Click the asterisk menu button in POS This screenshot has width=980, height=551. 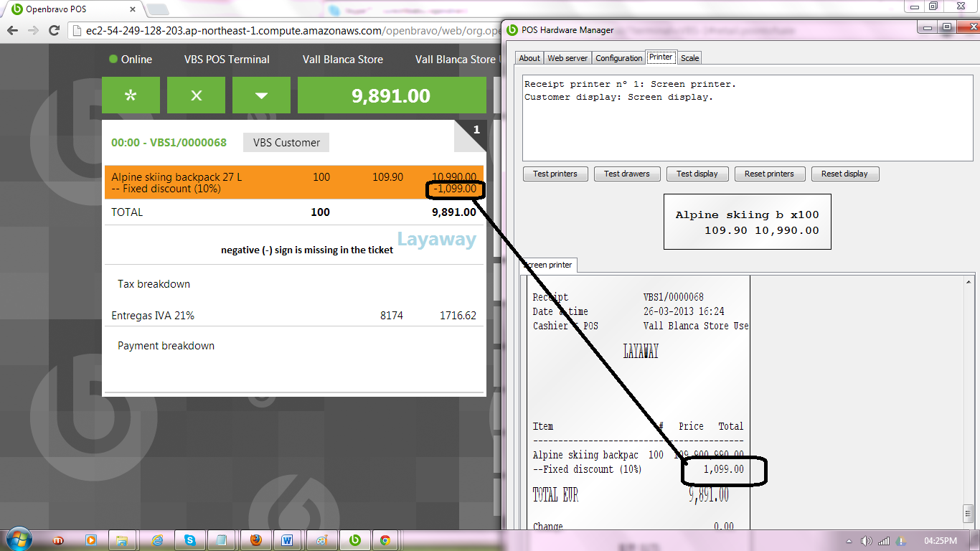pyautogui.click(x=131, y=95)
